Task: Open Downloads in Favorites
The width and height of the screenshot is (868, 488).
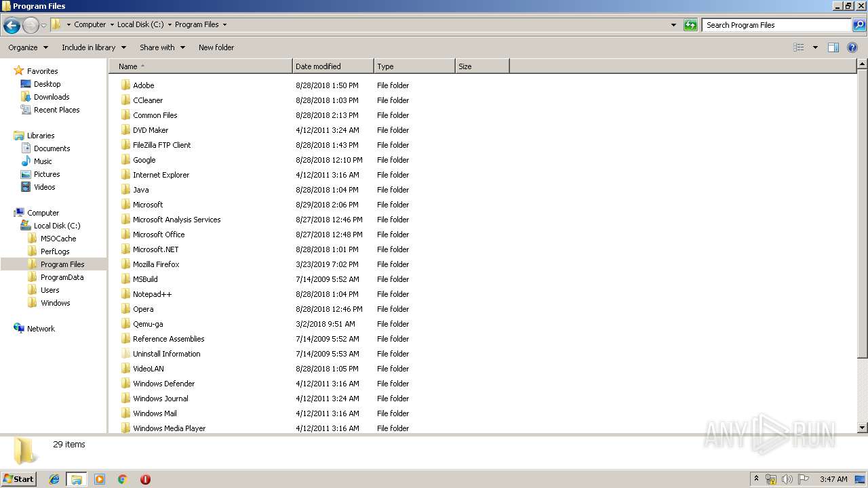Action: (x=52, y=97)
